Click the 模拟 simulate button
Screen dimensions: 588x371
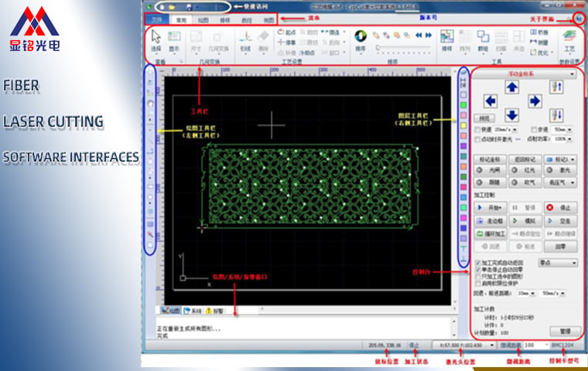(x=525, y=221)
